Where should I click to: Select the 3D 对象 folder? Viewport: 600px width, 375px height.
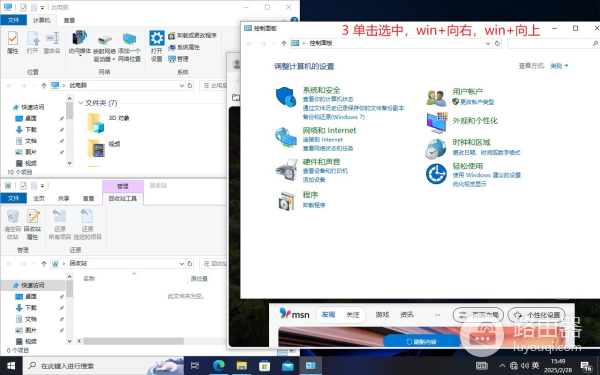(109, 122)
